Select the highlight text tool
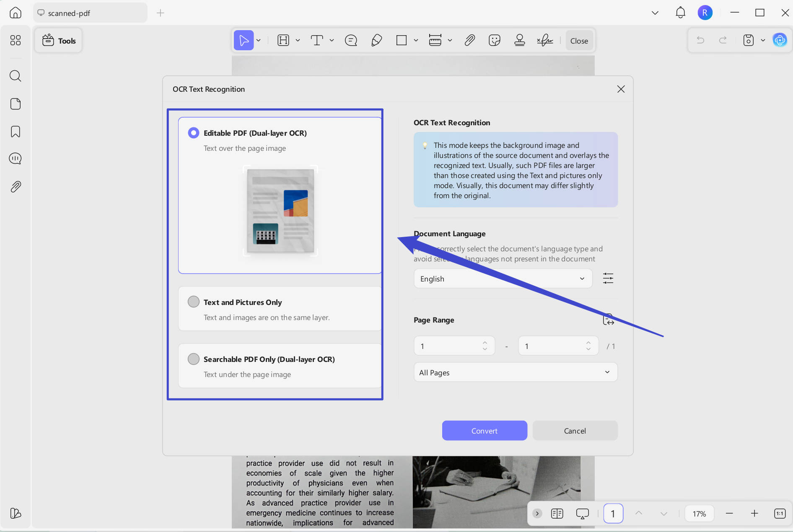The width and height of the screenshot is (793, 532). (283, 41)
